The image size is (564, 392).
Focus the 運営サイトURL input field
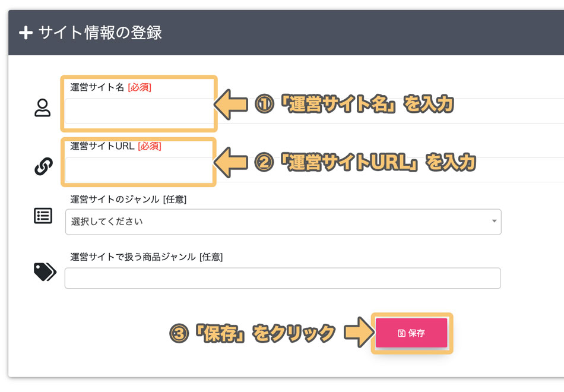[314, 169]
